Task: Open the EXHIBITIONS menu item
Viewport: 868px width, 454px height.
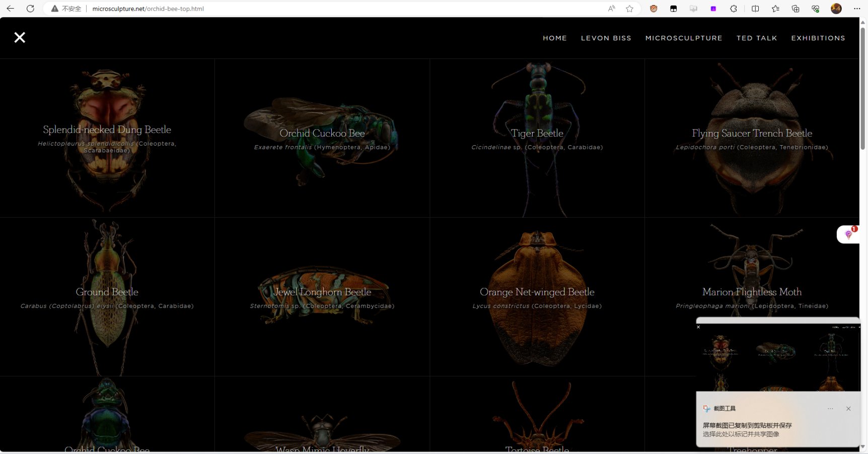Action: 818,38
